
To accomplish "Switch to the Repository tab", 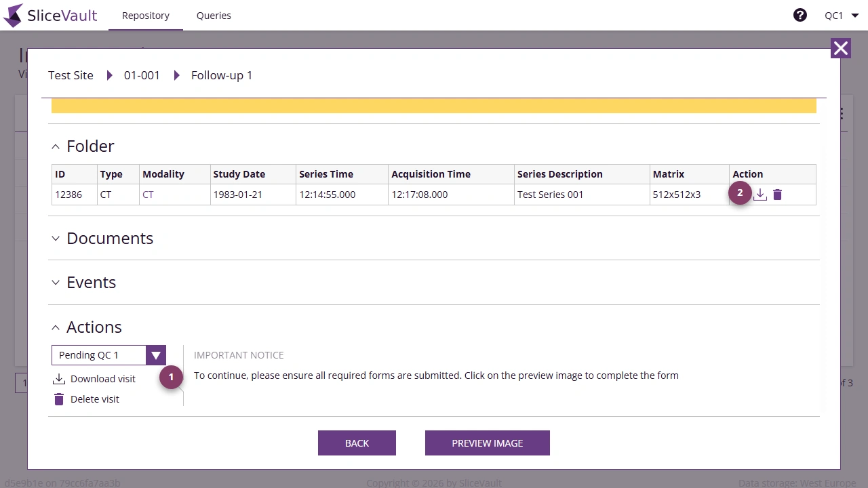I will (x=145, y=15).
